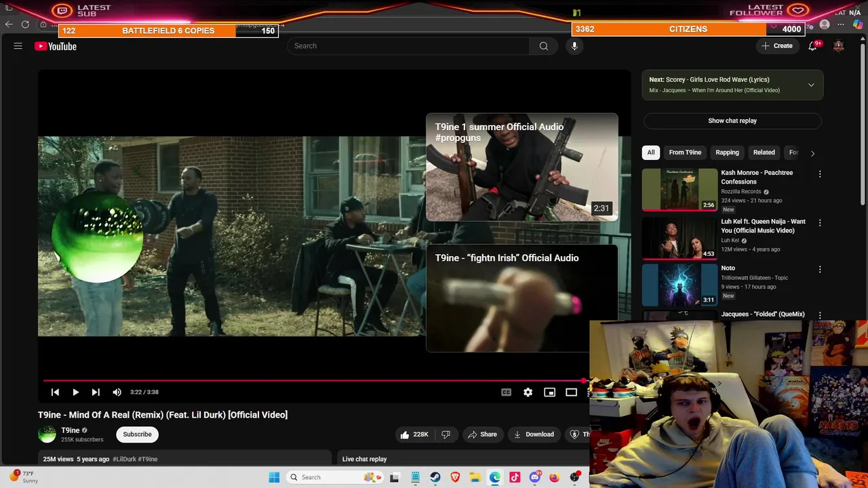Image resolution: width=868 pixels, height=488 pixels.
Task: Click the round green channel end-screen element
Action: (97, 237)
